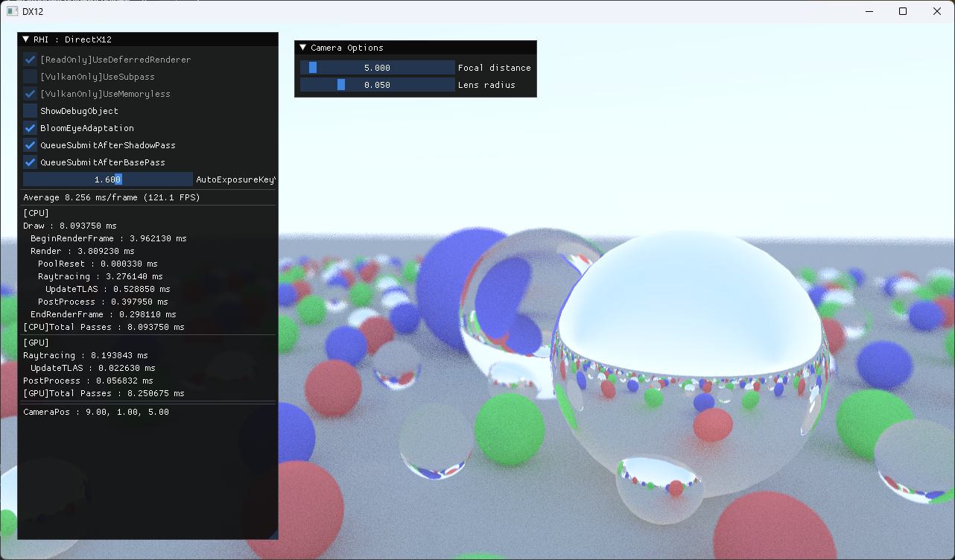Click the UpdateTLAS : 0.022630 ms line

(93, 368)
